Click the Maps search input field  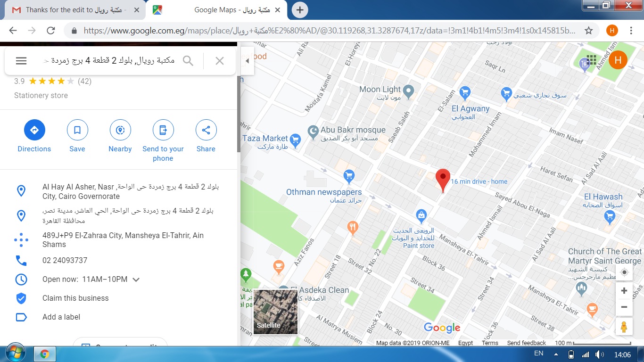pyautogui.click(x=109, y=60)
